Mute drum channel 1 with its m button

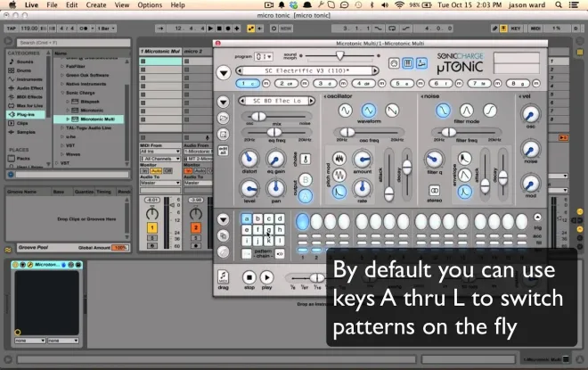pyautogui.click(x=265, y=83)
